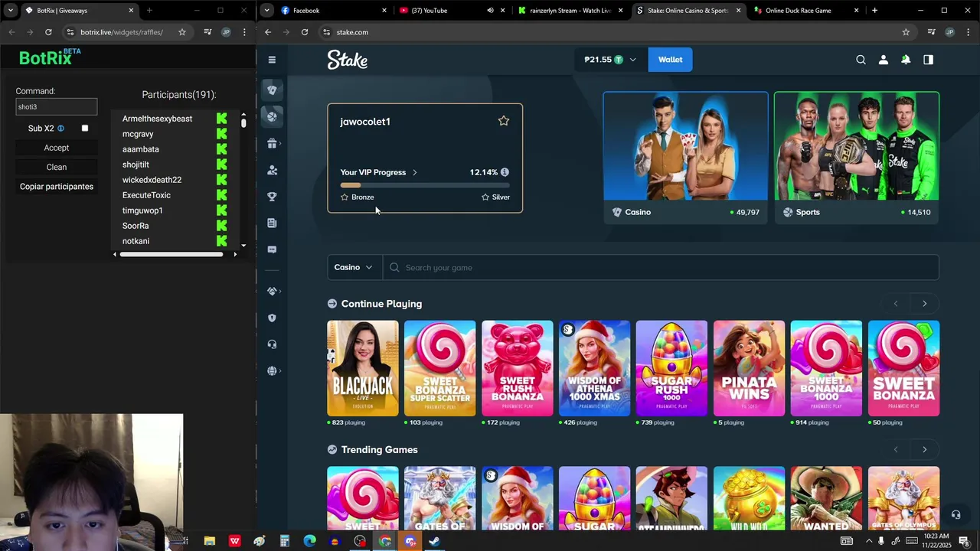Open Stake notifications bell
The height and width of the screenshot is (551, 980).
point(906,60)
